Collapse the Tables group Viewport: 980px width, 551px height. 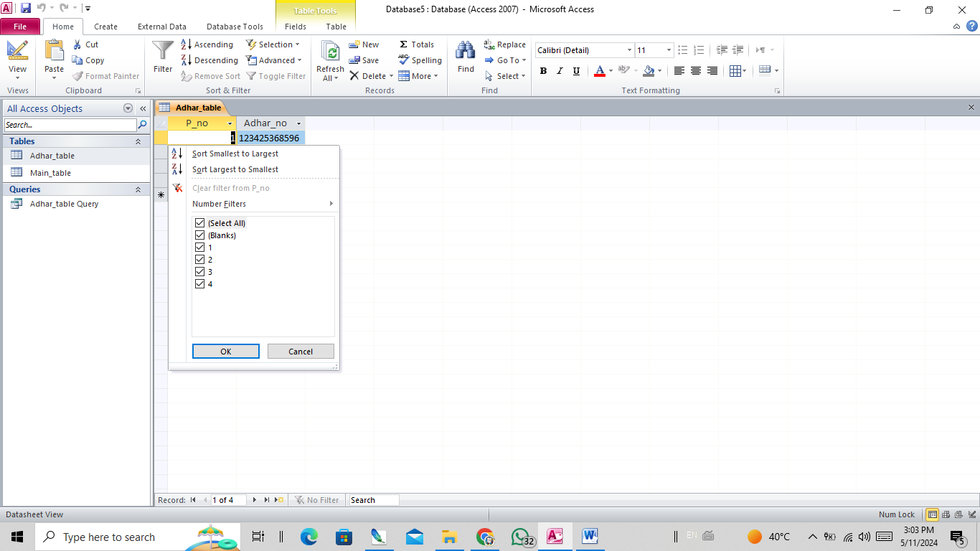[x=138, y=141]
